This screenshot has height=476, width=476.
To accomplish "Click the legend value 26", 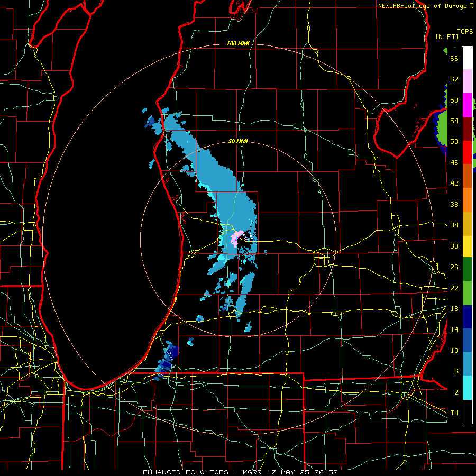I will 454,267.
